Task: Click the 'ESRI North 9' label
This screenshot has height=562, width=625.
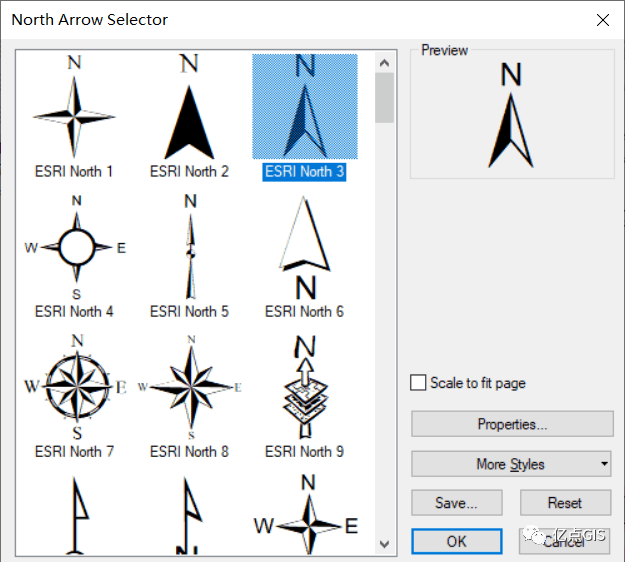Action: [304, 452]
